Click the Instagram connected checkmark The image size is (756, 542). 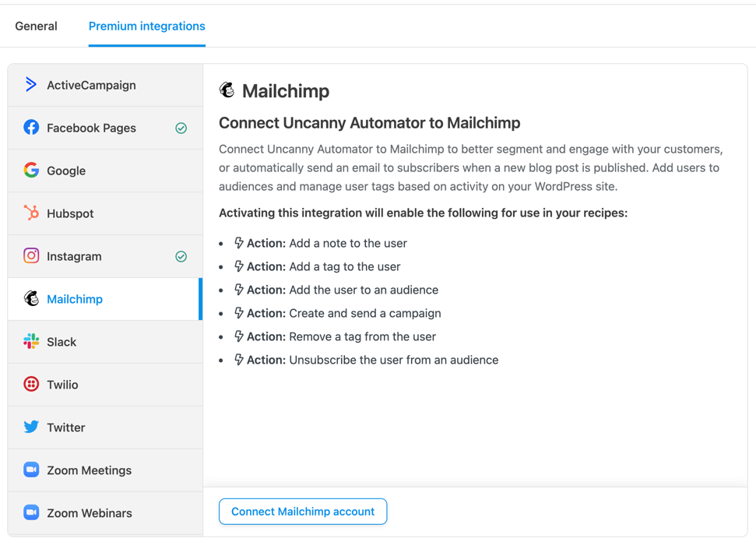(181, 256)
